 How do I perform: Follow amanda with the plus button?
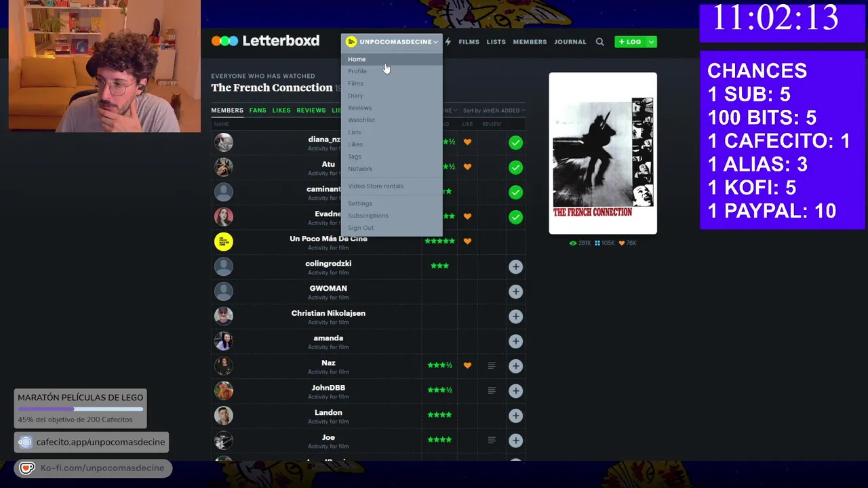[x=515, y=341]
